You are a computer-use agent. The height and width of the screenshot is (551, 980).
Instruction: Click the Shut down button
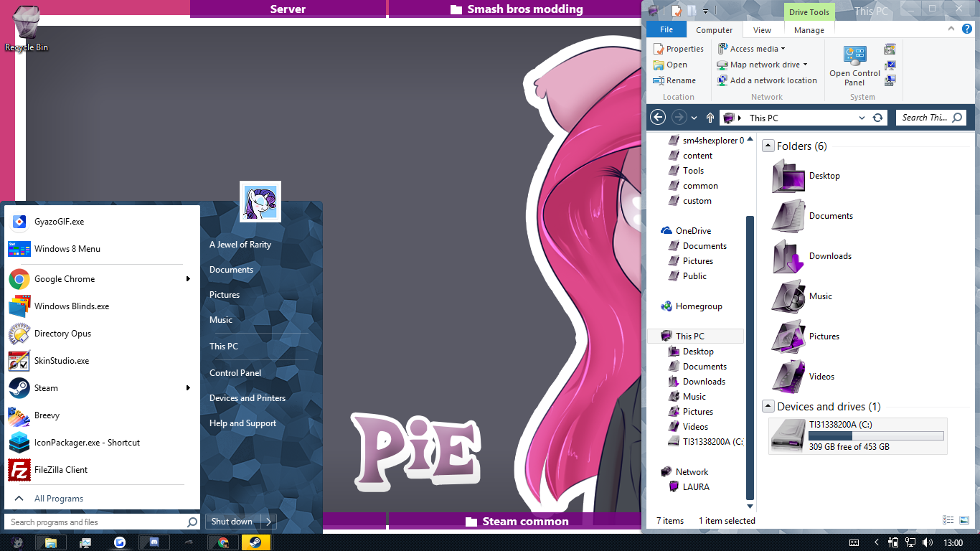point(232,522)
